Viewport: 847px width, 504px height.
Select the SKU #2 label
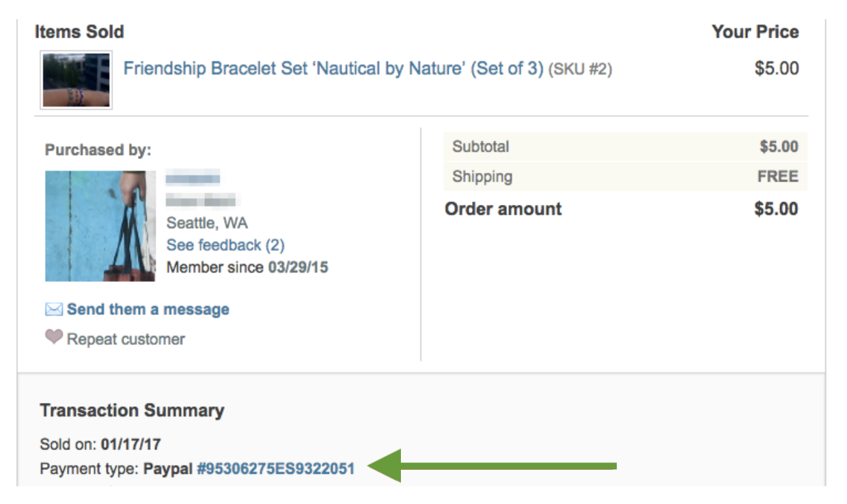click(580, 70)
